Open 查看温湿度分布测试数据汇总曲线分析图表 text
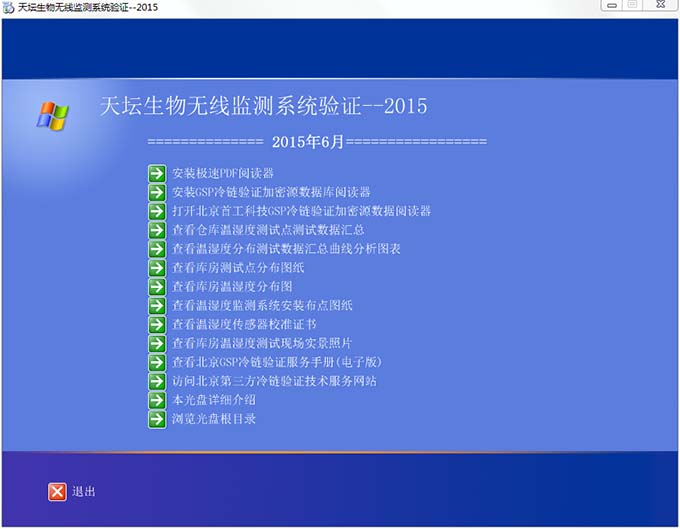The image size is (680, 529). click(x=286, y=249)
